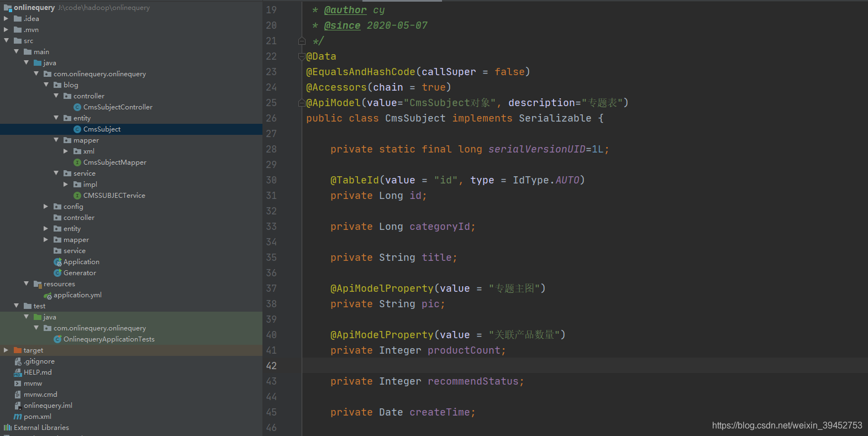Select CmsSubject file in tree
Image resolution: width=868 pixels, height=436 pixels.
102,129
